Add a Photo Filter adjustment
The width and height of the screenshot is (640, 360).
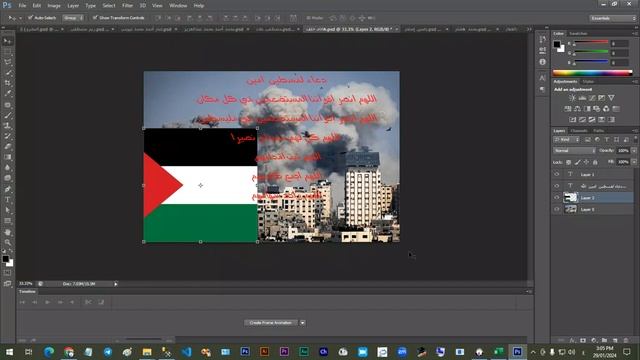pyautogui.click(x=597, y=109)
